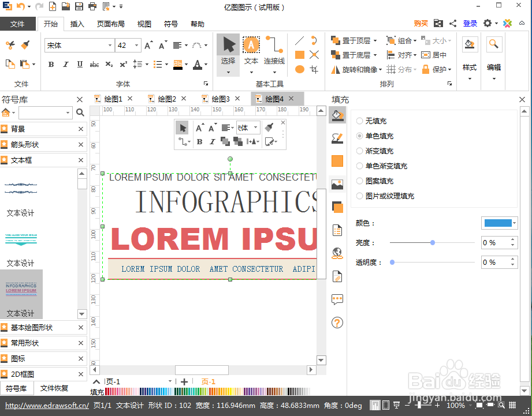The image size is (532, 416).
Task: Open the shadow panel icon
Action: [x=337, y=207]
